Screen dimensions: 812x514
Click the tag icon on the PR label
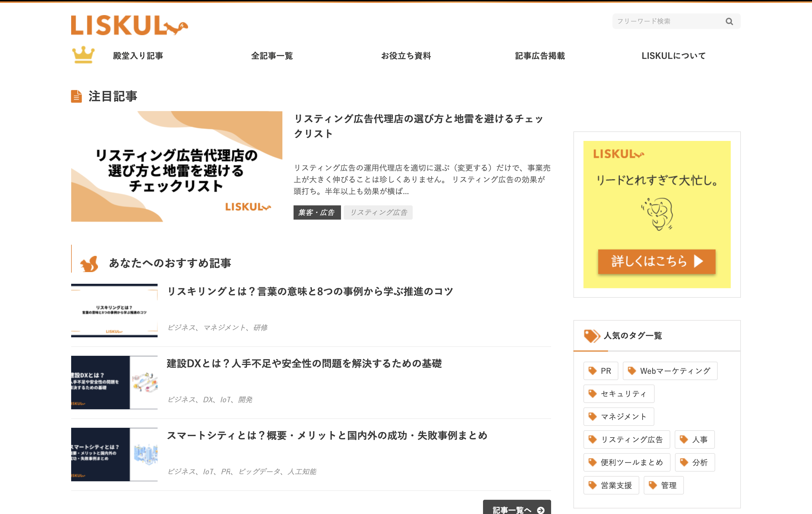point(592,371)
